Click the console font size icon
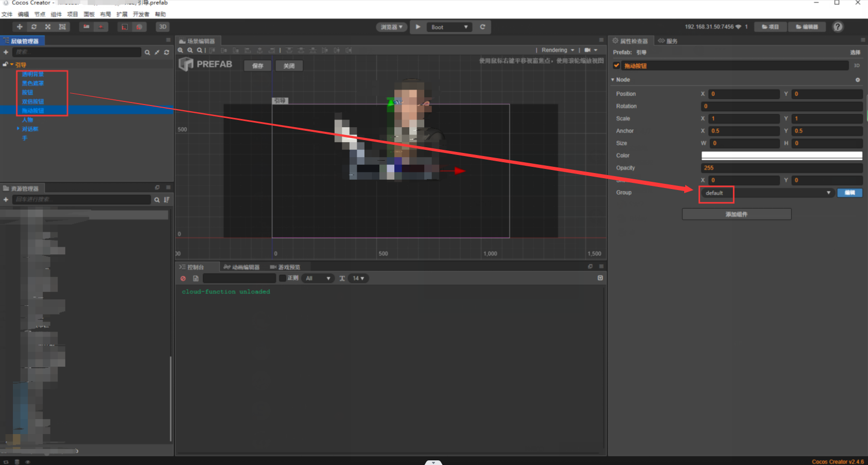The image size is (868, 465). (342, 279)
